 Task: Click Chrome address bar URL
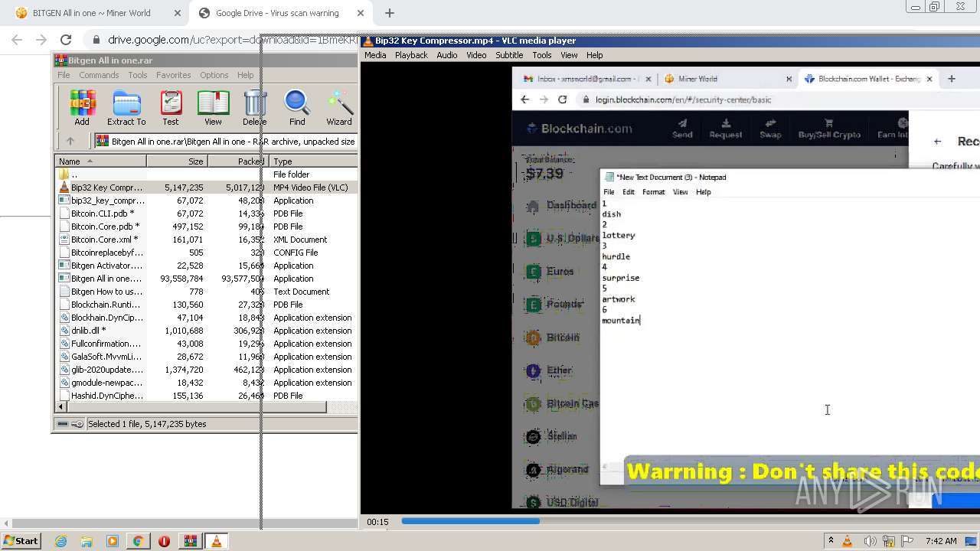(x=232, y=40)
